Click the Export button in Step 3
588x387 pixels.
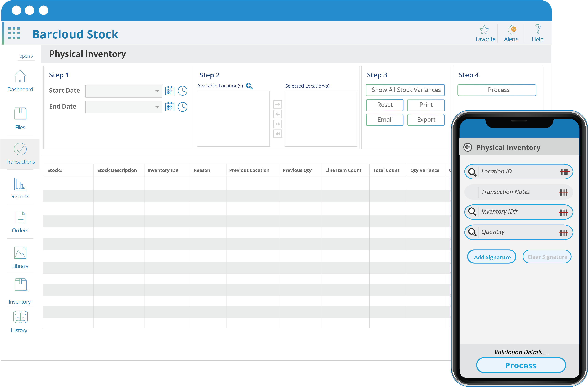(x=426, y=120)
